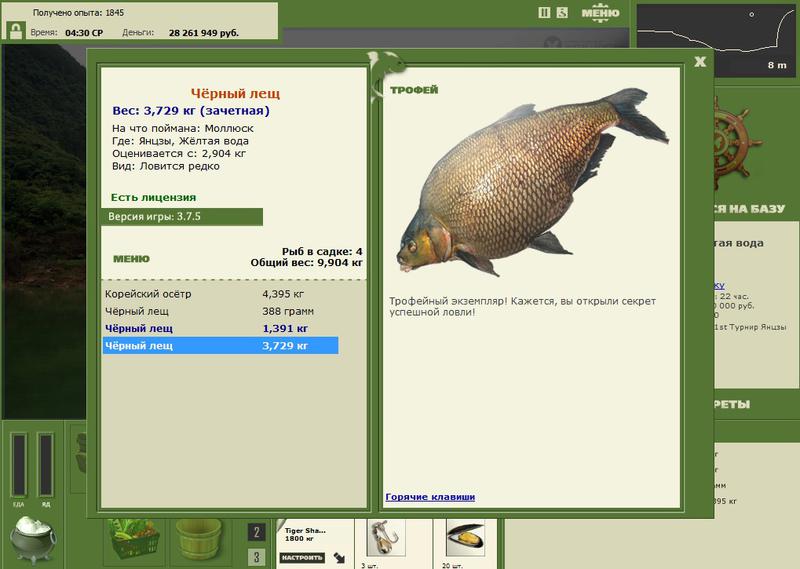Click the Версия игры: 3.7.5 bar
The image size is (800, 569).
[182, 216]
